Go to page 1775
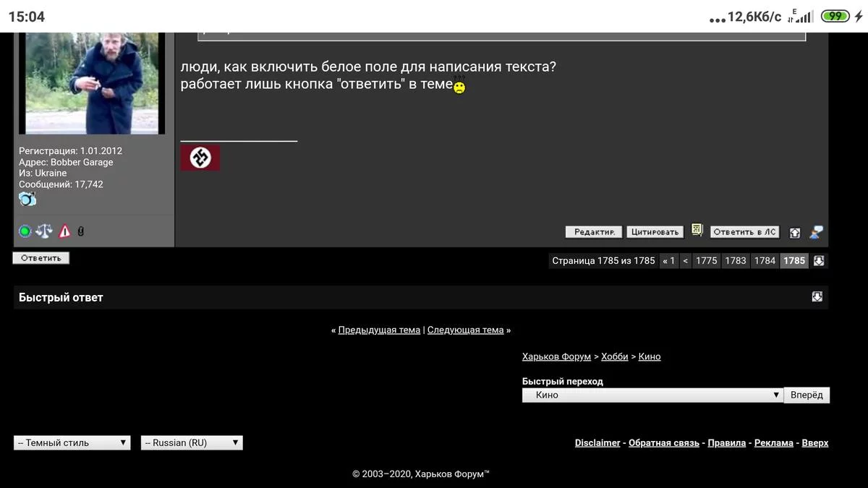The width and height of the screenshot is (868, 488). pyautogui.click(x=707, y=261)
